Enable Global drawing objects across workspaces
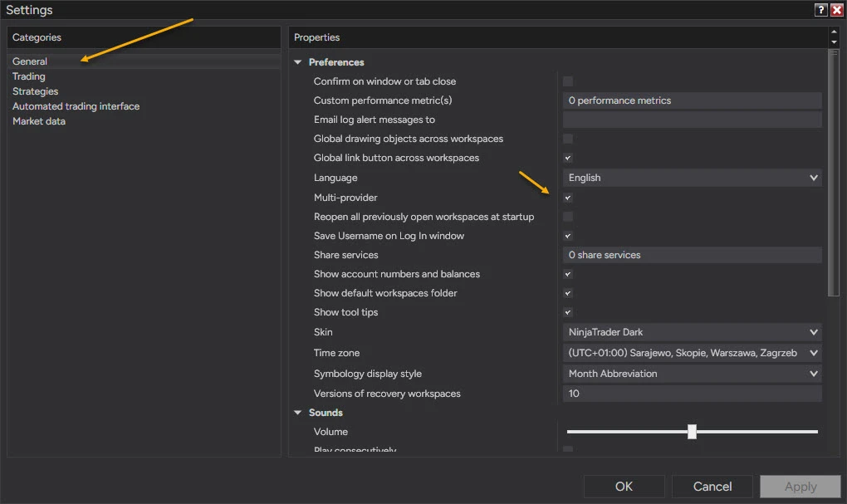Screen dimensions: 847x504 click(568, 139)
